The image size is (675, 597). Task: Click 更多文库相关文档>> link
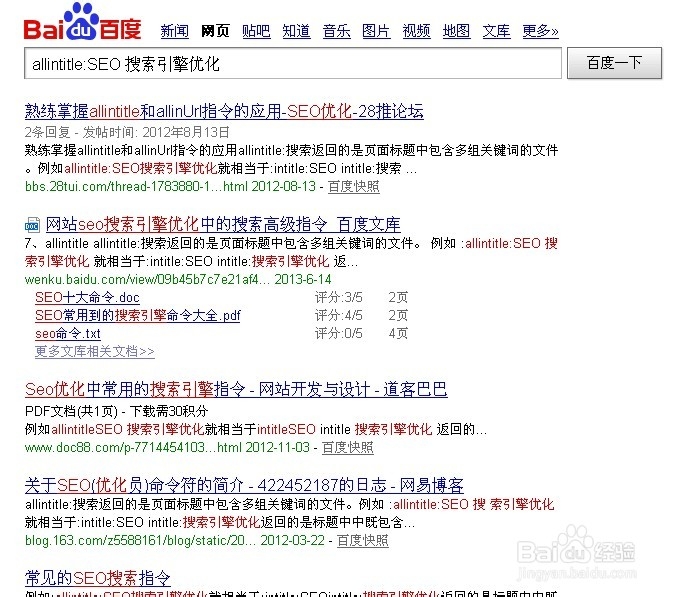[95, 351]
